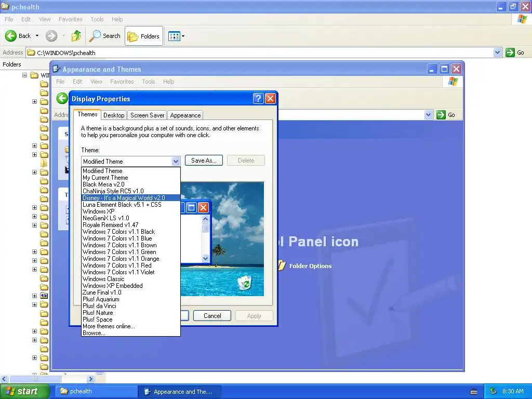Select Plus! Space theme
The width and height of the screenshot is (532, 399).
click(130, 320)
